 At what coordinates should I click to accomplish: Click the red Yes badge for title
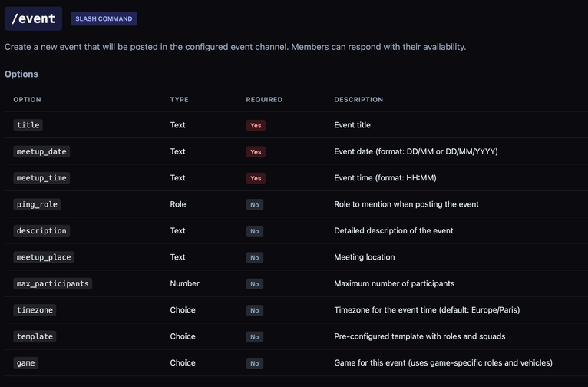(x=256, y=125)
